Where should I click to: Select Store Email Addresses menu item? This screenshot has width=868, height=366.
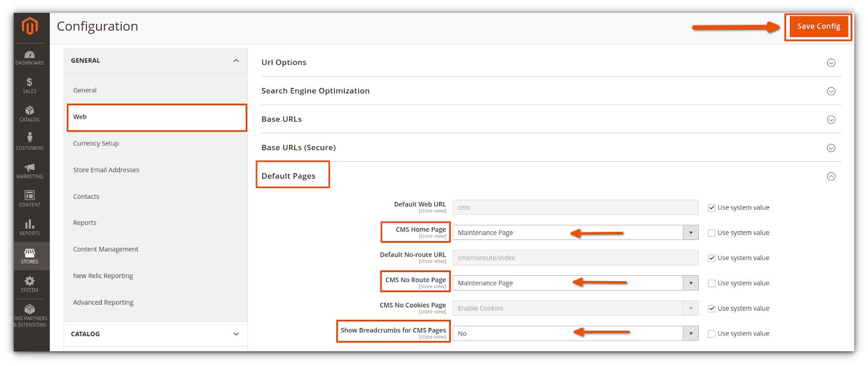click(x=106, y=170)
